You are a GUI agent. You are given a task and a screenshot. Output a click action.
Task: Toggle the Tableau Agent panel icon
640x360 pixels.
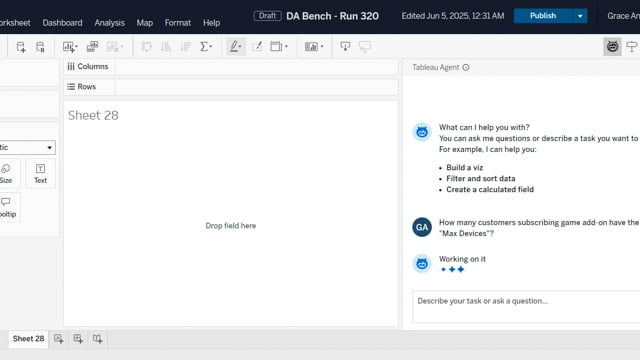coord(612,47)
